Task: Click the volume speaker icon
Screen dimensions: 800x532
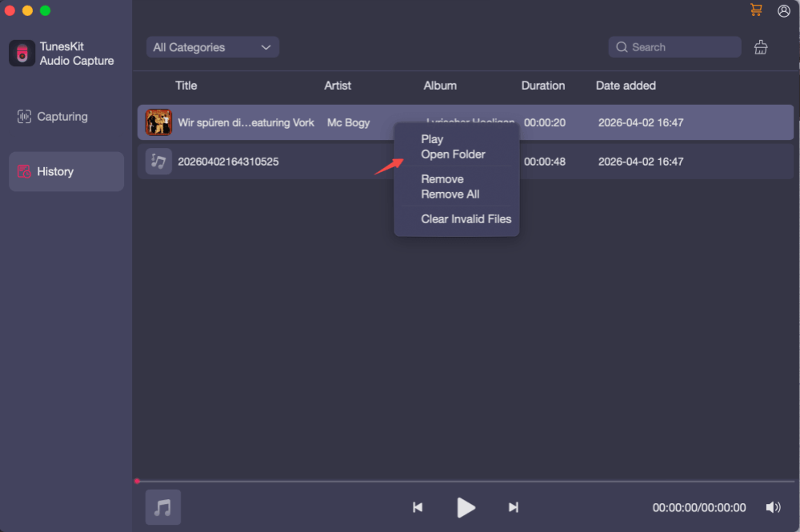Action: [x=774, y=507]
